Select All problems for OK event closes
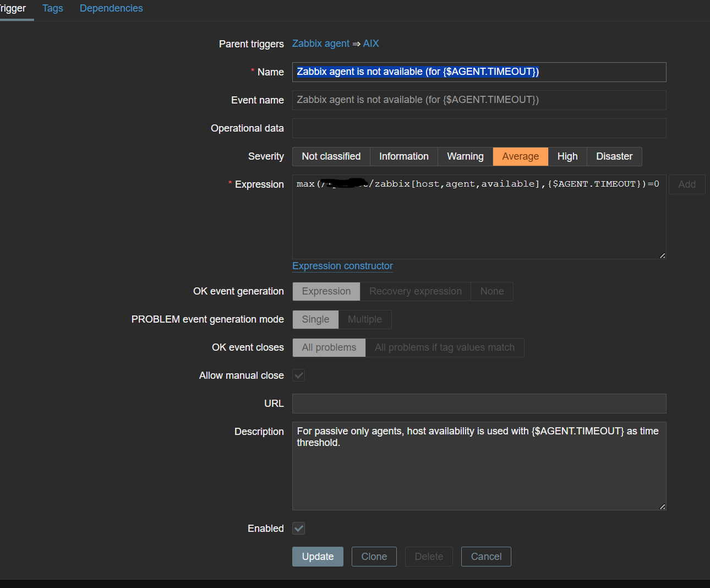Viewport: 710px width, 588px height. [x=329, y=347]
